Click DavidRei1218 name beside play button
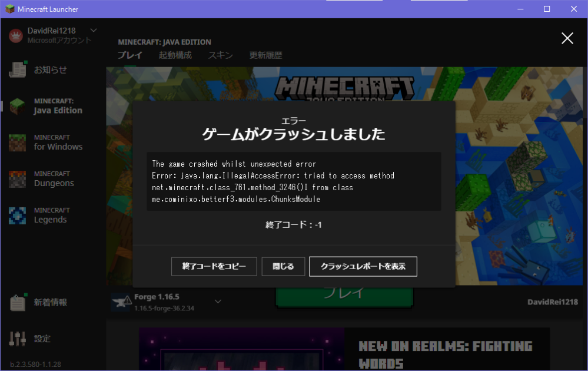The width and height of the screenshot is (588, 371). click(552, 302)
